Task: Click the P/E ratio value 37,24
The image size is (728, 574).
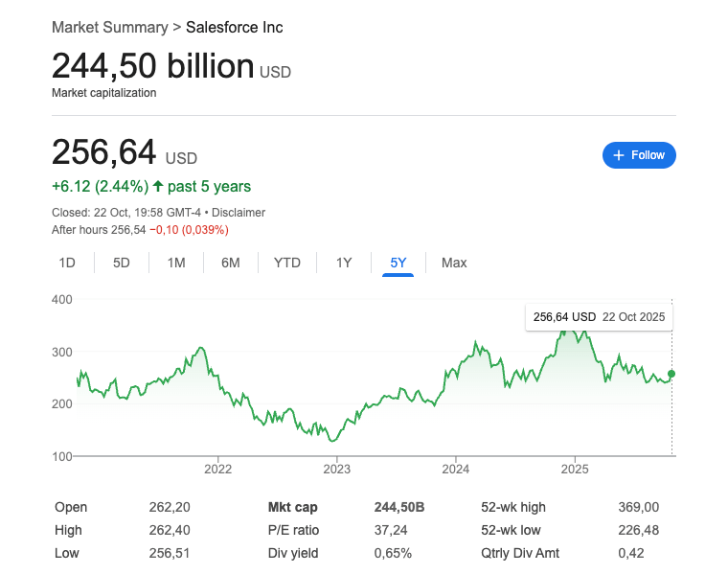Action: [x=391, y=530]
